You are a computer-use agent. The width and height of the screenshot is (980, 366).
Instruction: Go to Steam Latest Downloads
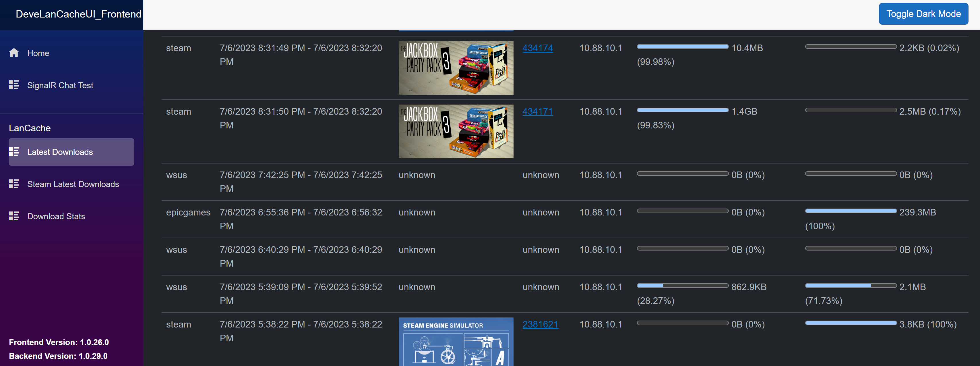coord(71,184)
